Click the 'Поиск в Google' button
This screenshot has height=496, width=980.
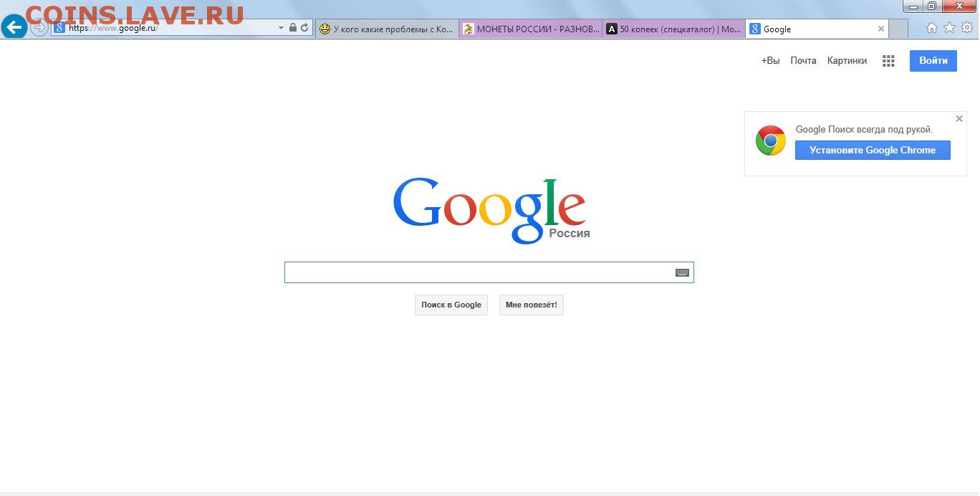[451, 305]
